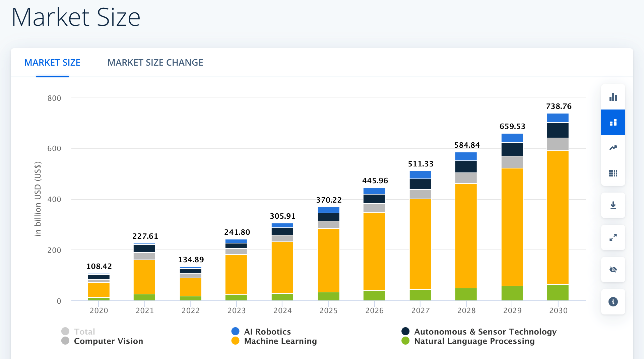Toggle the Machine Learning legend series
644x359 pixels.
274,341
